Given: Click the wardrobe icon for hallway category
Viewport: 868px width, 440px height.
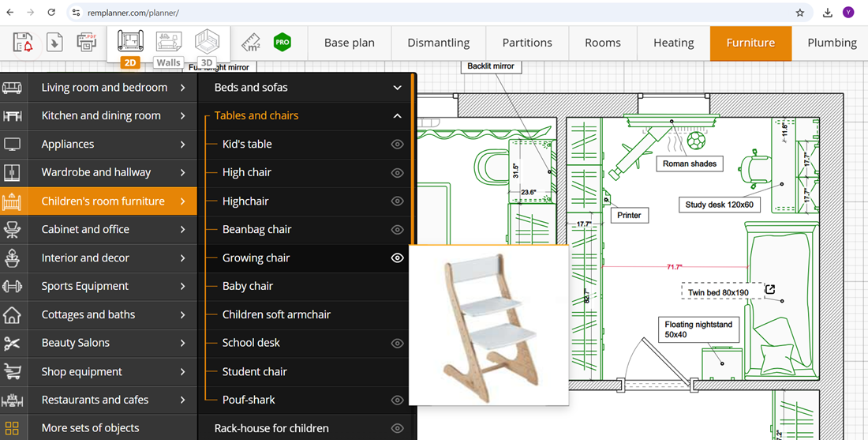Looking at the screenshot, I should (x=12, y=172).
